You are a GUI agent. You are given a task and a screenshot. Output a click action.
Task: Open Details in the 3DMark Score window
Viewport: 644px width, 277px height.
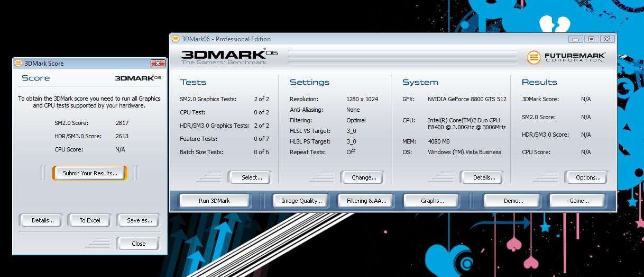click(x=41, y=220)
